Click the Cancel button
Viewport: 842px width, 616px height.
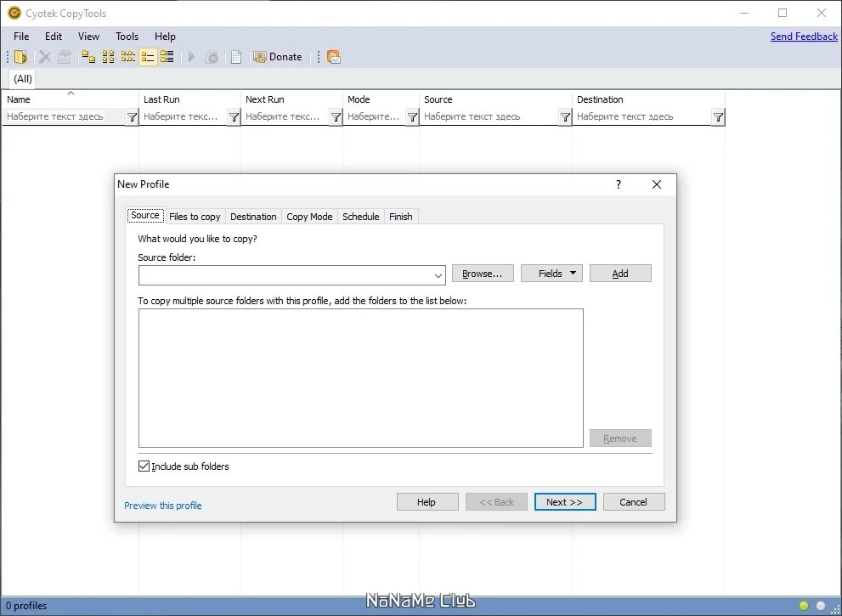click(x=634, y=502)
